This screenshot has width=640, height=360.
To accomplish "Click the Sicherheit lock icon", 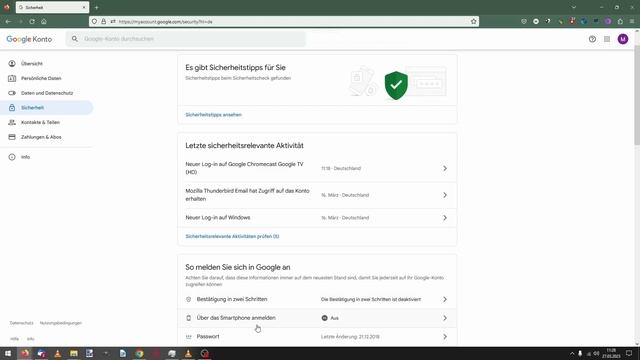I will pos(12,108).
